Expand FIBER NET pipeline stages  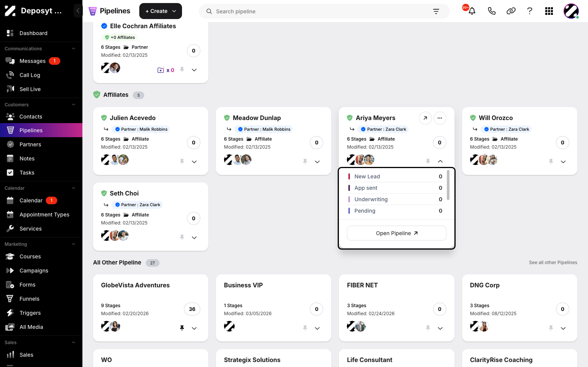coord(440,328)
